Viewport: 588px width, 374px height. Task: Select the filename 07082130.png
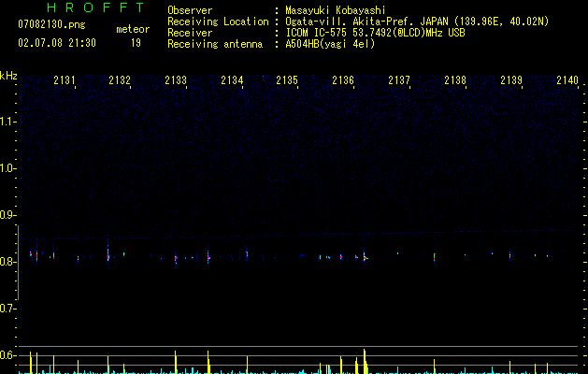coord(51,25)
